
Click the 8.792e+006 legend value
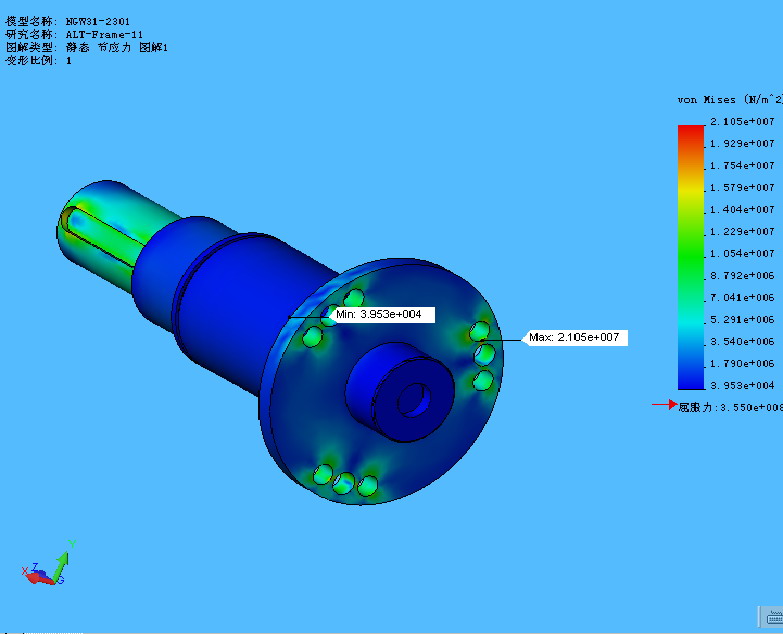[x=742, y=275]
